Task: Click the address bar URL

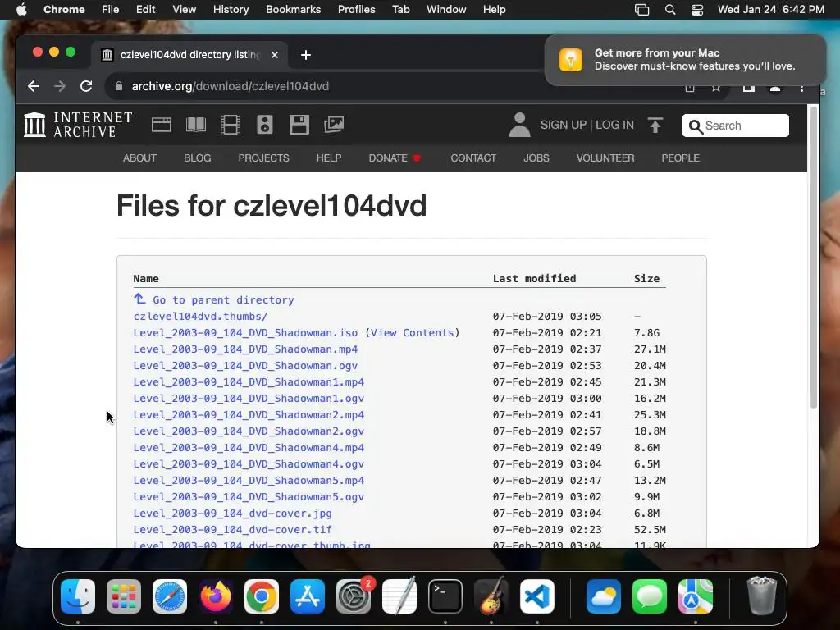Action: [231, 86]
